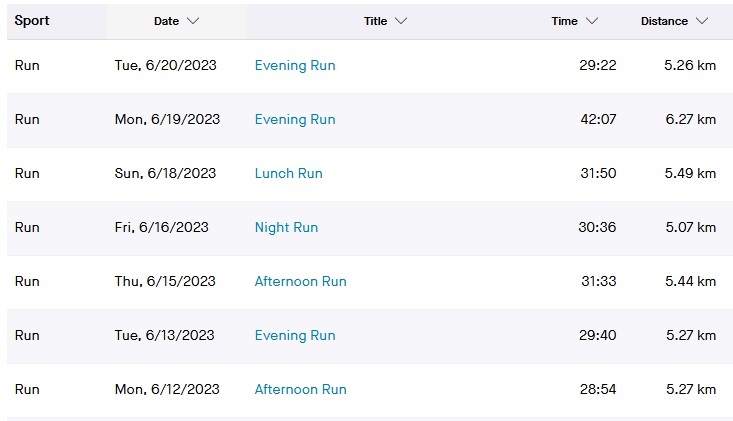The width and height of the screenshot is (733, 421).
Task: Open the 6/13/2023 Evening Run activity
Action: click(295, 335)
